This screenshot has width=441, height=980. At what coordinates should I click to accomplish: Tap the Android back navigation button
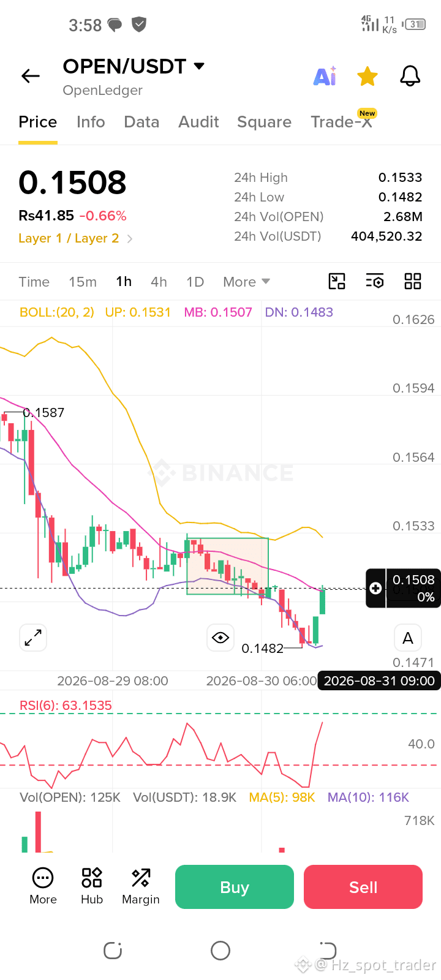(x=328, y=951)
